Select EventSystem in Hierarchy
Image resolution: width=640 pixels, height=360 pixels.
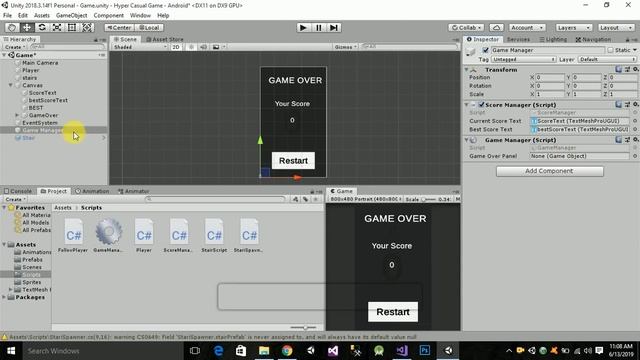coord(40,122)
